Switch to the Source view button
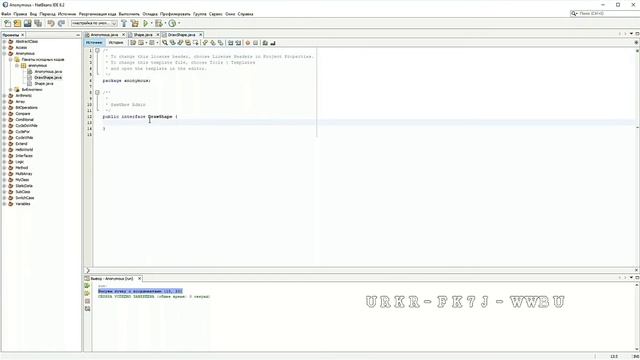This screenshot has height=360, width=640. (x=94, y=43)
